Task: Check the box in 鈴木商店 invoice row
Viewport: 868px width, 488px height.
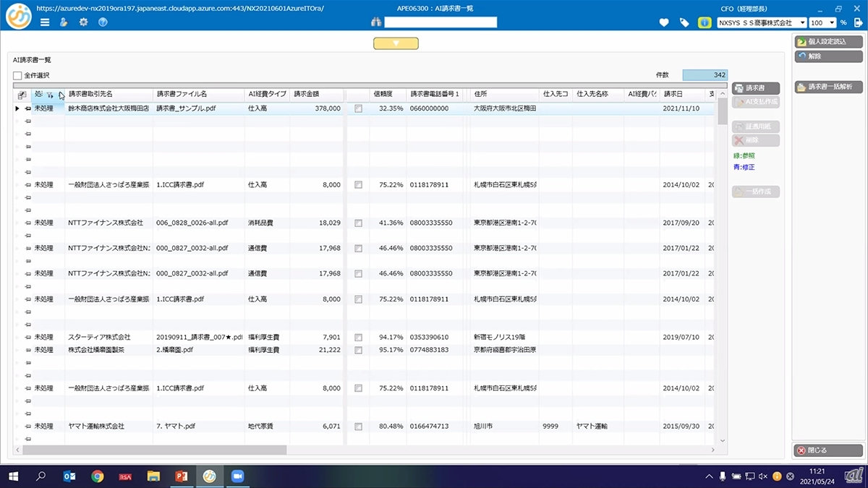Action: [x=358, y=108]
